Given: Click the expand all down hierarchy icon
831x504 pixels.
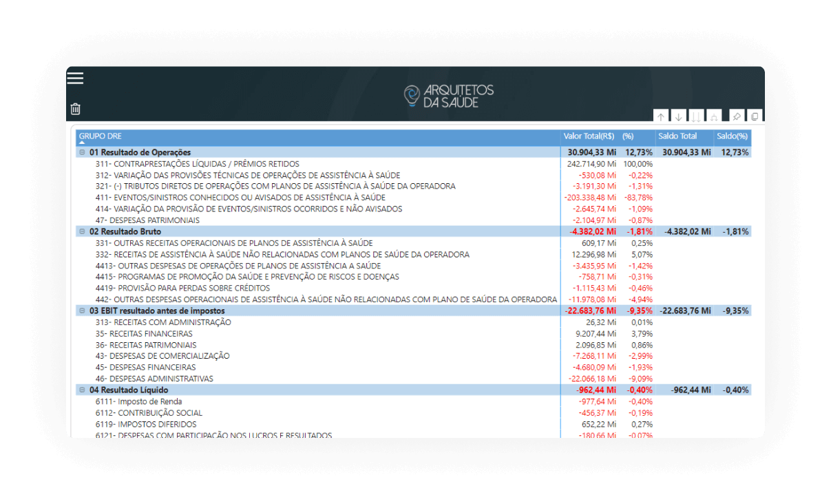Looking at the screenshot, I should 714,117.
